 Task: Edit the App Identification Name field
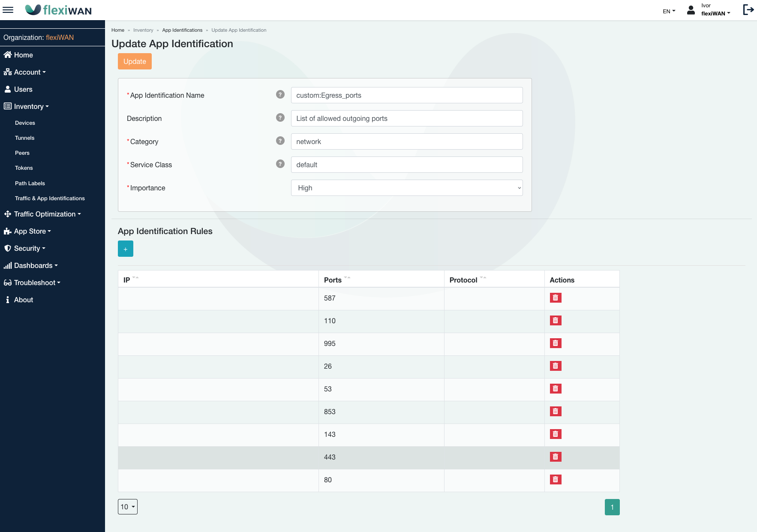click(407, 95)
